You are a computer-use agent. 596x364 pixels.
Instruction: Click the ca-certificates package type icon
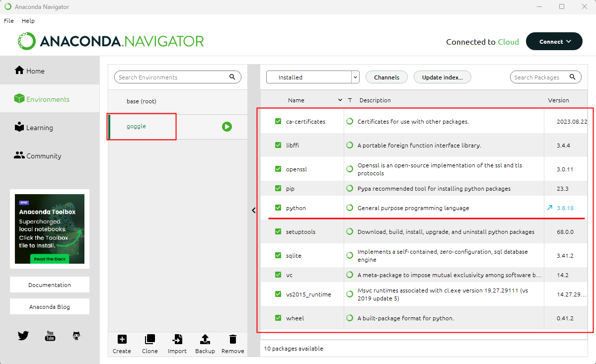[350, 121]
